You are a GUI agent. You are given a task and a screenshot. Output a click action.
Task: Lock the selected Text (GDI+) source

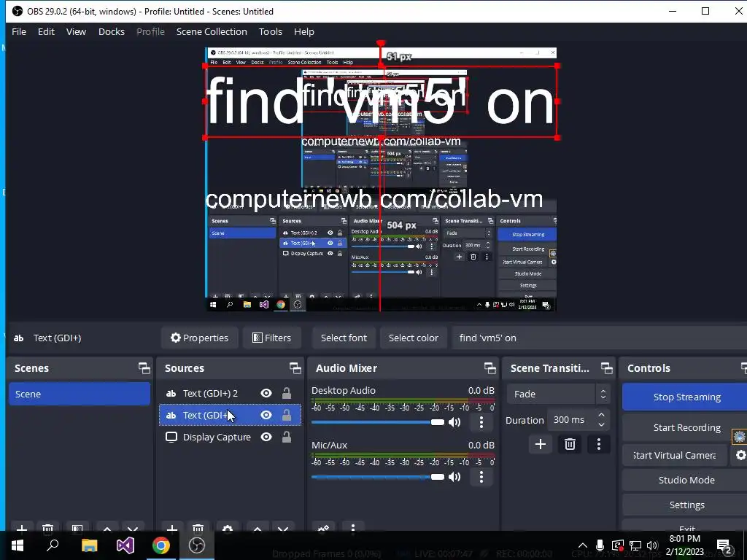coord(286,415)
